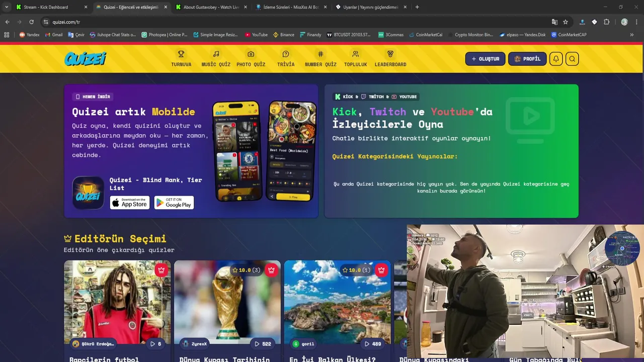This screenshot has height=362, width=644.
Task: Open the YouTube bookmark
Action: click(x=256, y=35)
